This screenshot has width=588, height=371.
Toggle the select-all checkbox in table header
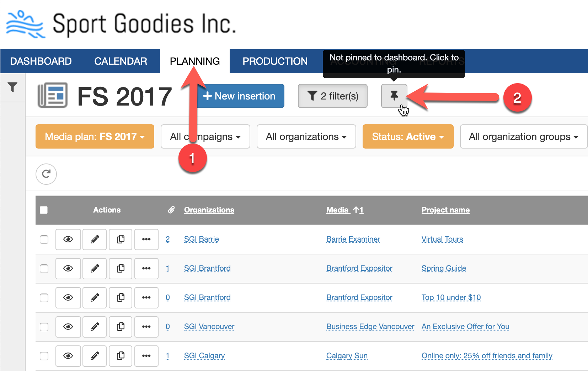tap(44, 210)
